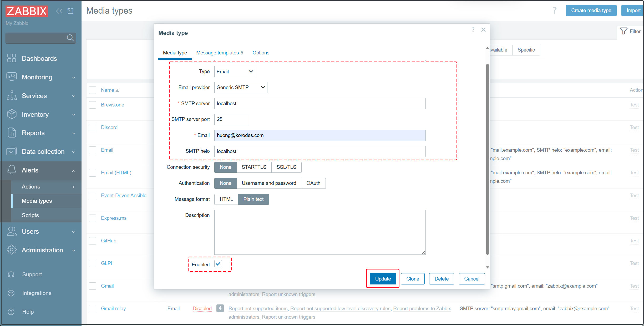Click the Create media type button
This screenshot has height=326, width=644.
pyautogui.click(x=591, y=11)
